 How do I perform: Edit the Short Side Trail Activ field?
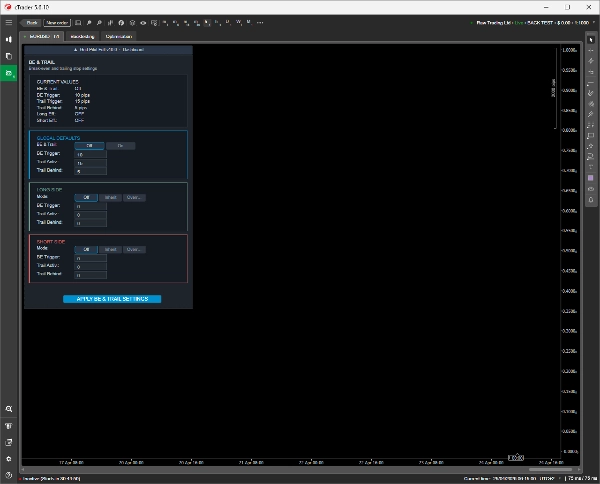tap(90, 267)
